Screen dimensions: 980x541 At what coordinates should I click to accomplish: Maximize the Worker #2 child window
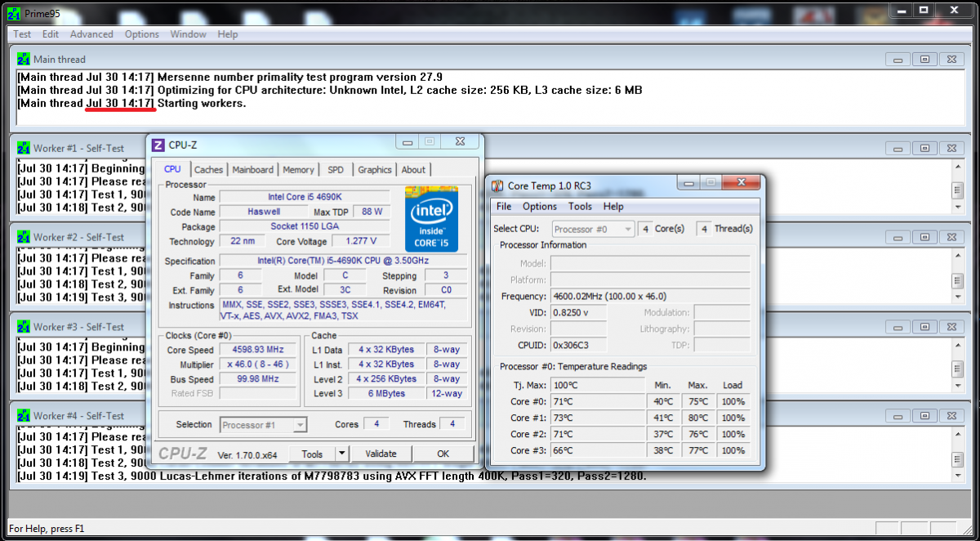(x=924, y=237)
